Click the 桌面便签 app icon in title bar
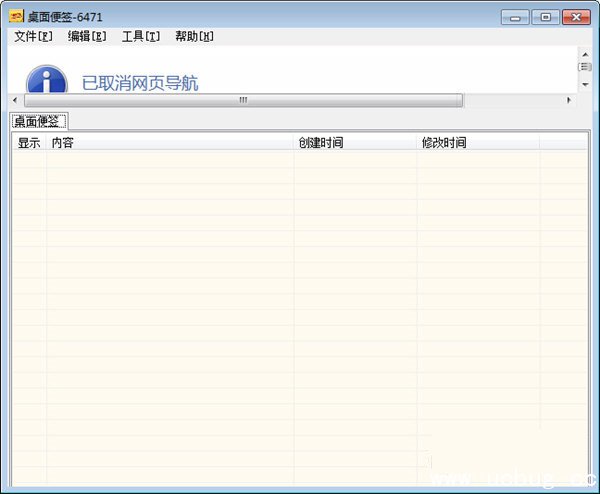 click(16, 17)
